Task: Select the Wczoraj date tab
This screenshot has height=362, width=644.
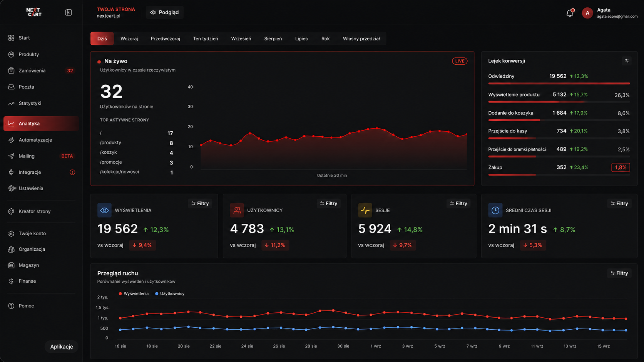Action: click(x=129, y=39)
